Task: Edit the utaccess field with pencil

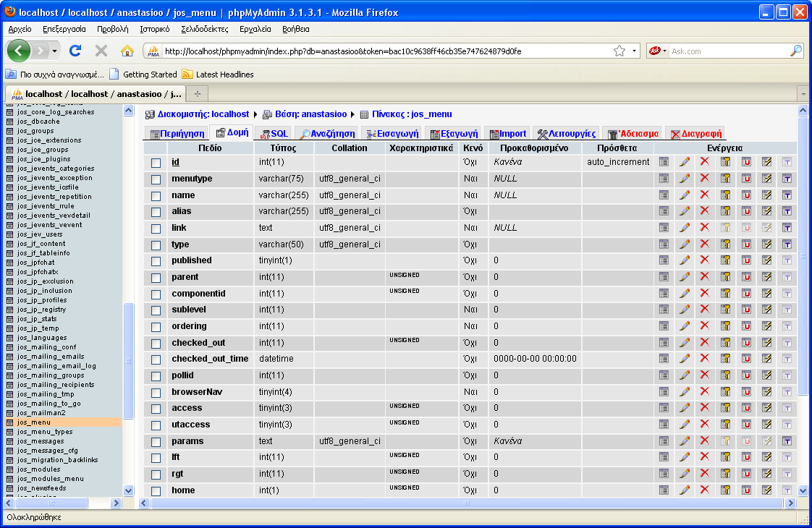Action: (685, 425)
